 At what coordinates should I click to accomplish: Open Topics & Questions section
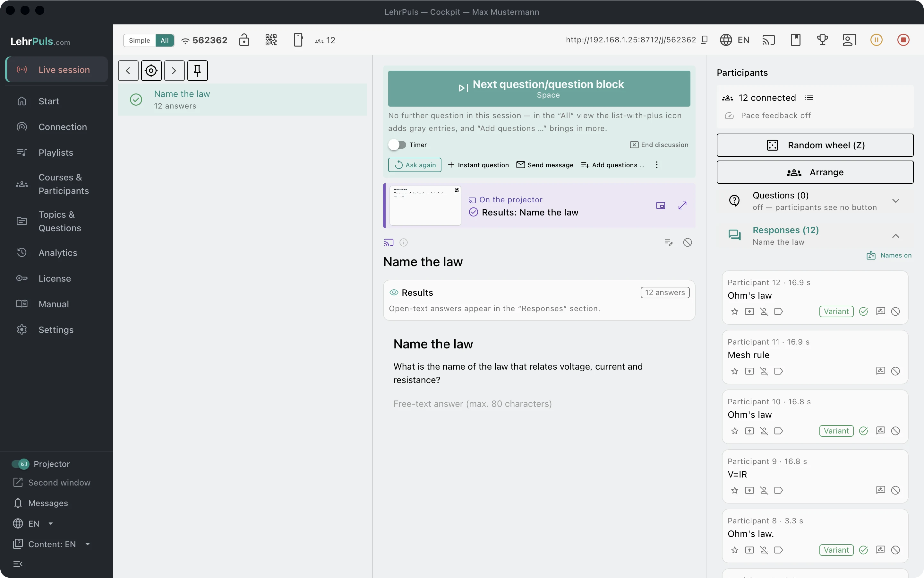coord(56,221)
